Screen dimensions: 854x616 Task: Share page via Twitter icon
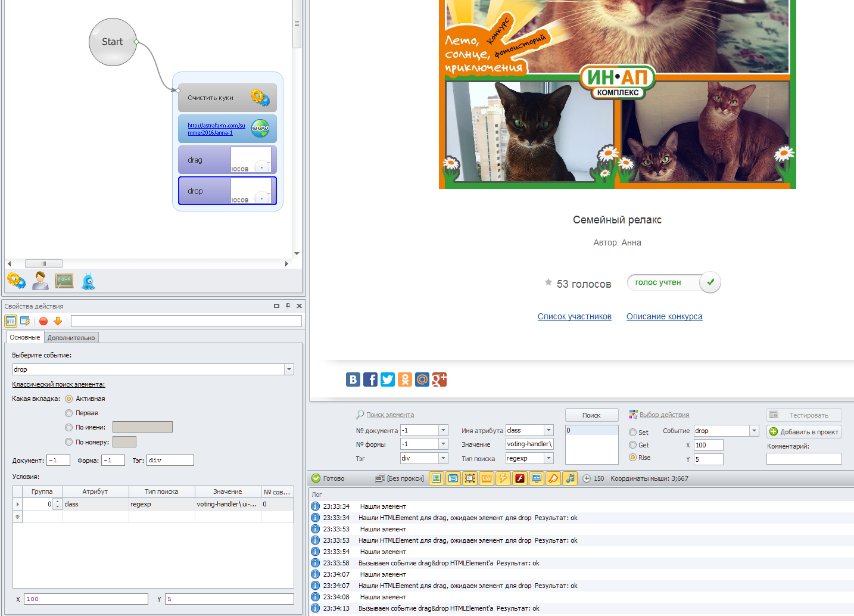(388, 379)
